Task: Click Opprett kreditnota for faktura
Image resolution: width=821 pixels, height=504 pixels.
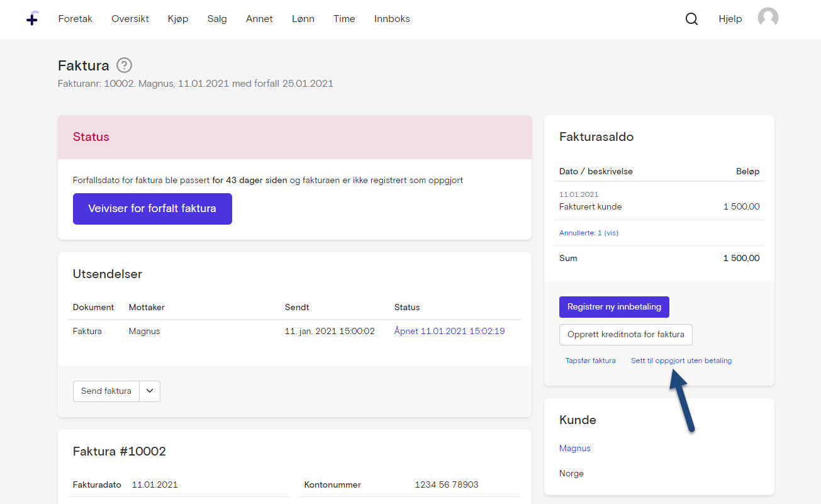Action: pos(626,335)
